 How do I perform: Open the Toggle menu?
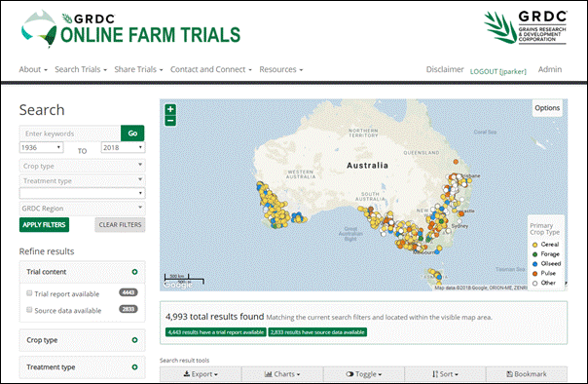(x=363, y=374)
